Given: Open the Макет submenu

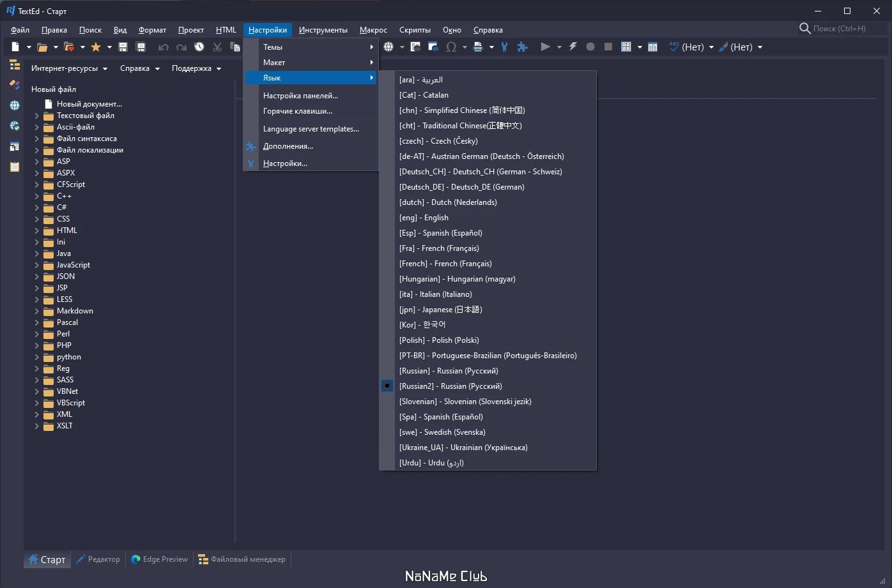Looking at the screenshot, I should [x=311, y=62].
